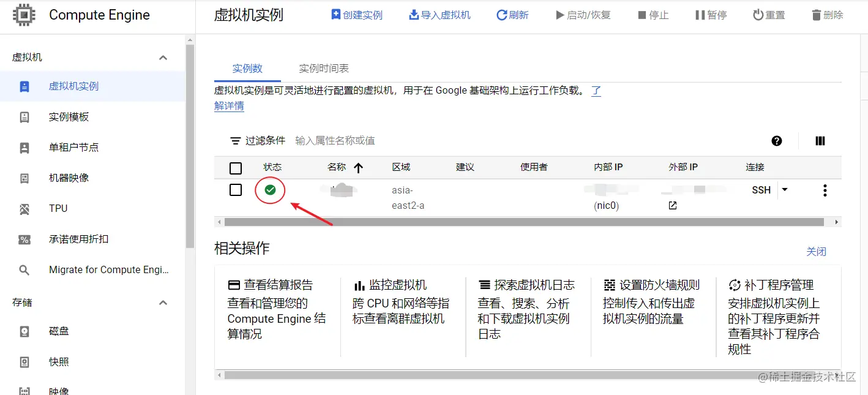The image size is (868, 395).
Task: Click the 暂停 button
Action: [x=711, y=15]
